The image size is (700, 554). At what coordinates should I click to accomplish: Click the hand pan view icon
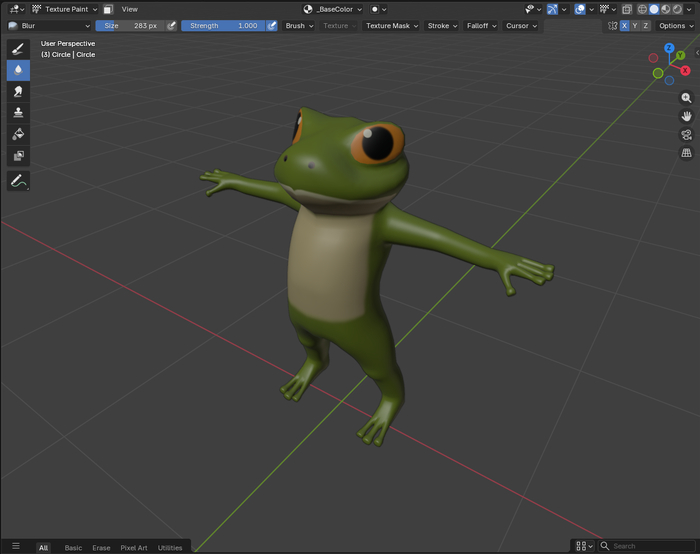(x=686, y=116)
